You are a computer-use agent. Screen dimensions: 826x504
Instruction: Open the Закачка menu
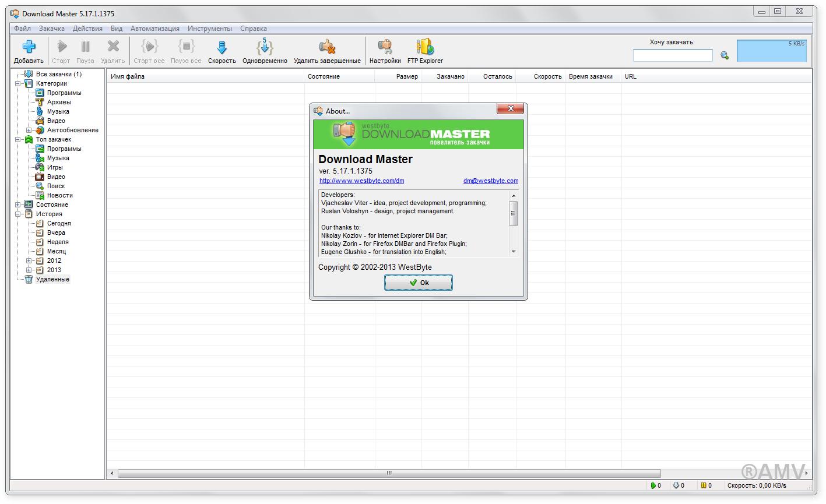[52, 28]
